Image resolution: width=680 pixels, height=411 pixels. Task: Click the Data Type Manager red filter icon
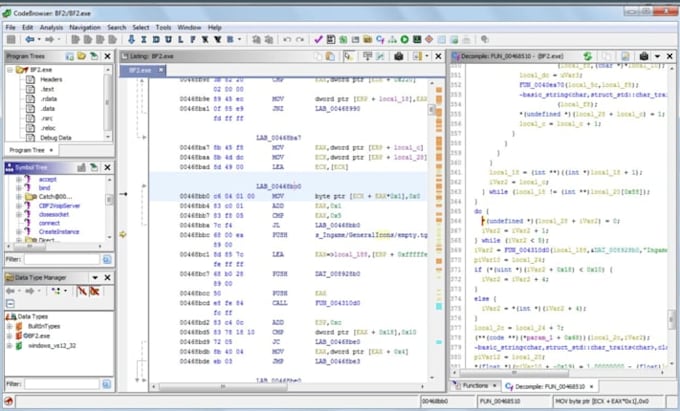click(x=82, y=291)
